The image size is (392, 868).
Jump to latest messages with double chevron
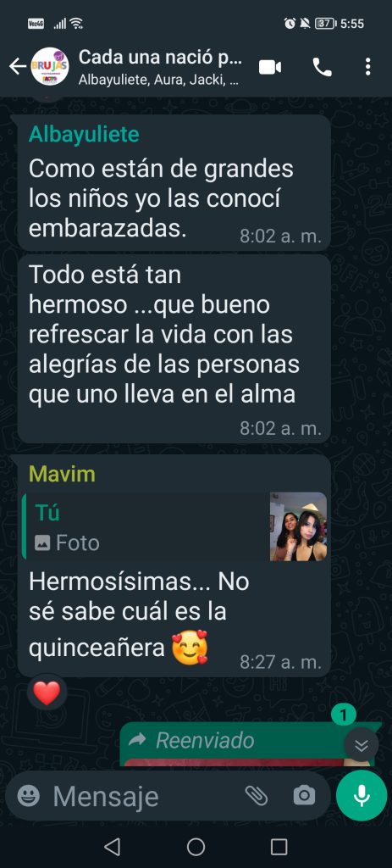tap(361, 745)
